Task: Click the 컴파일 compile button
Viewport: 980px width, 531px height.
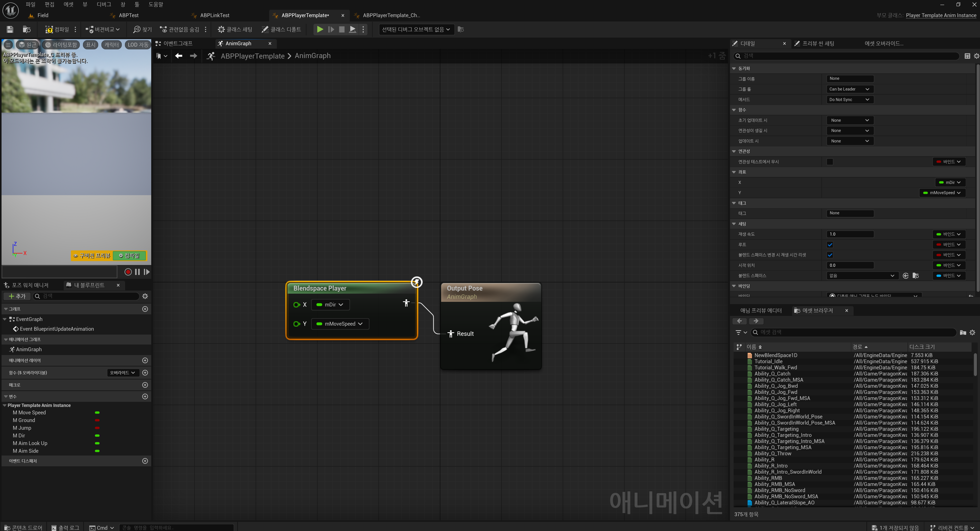Action: [x=58, y=29]
